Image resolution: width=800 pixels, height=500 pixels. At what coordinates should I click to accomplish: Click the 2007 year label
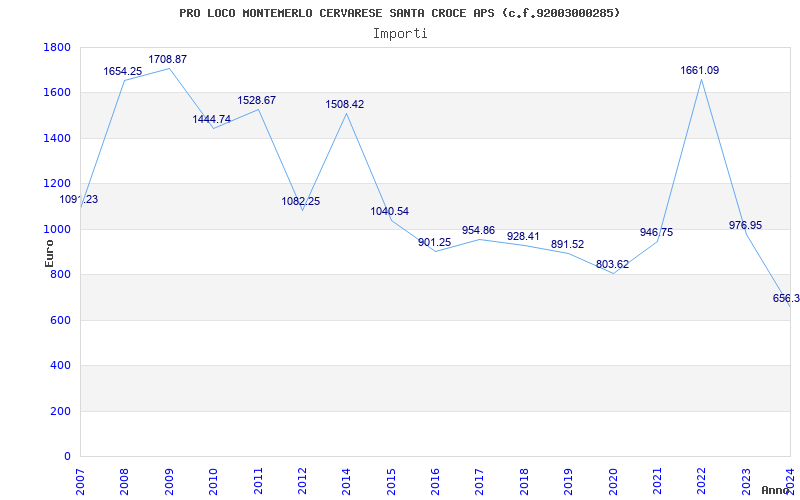click(81, 481)
